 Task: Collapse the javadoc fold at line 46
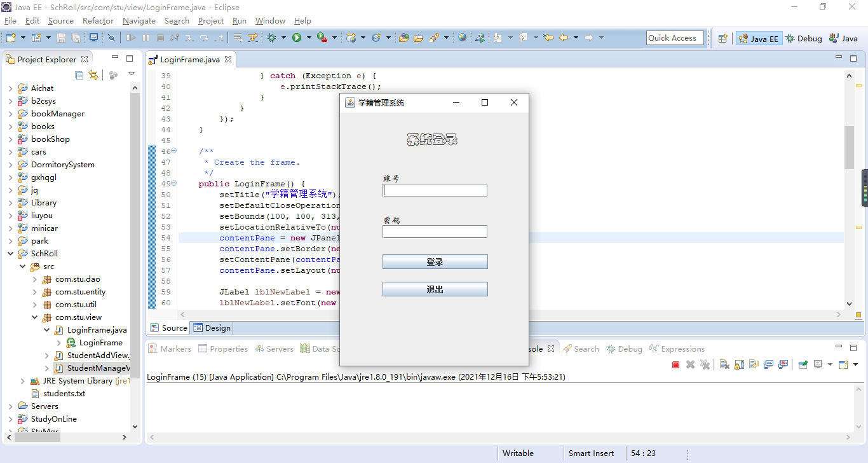[x=174, y=151]
